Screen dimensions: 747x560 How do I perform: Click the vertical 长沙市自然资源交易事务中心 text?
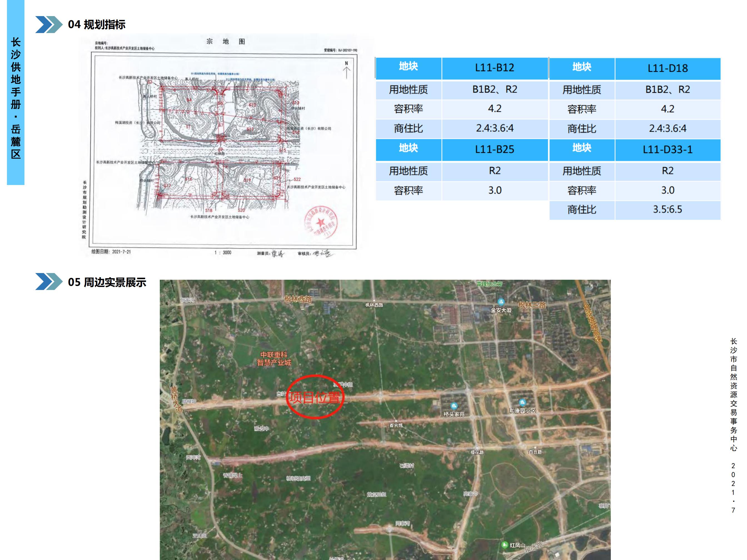tap(733, 395)
